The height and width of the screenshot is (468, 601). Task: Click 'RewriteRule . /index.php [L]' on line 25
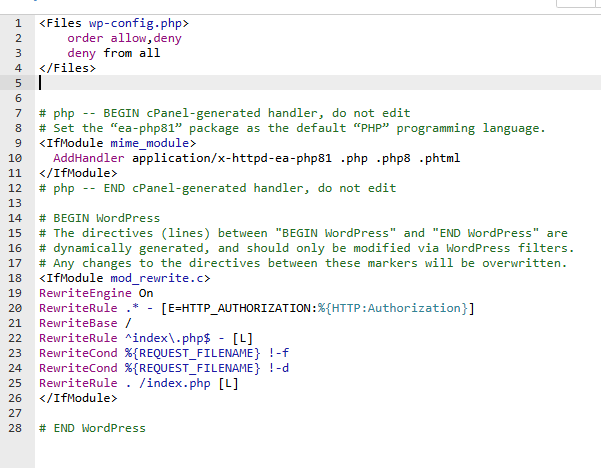click(139, 383)
